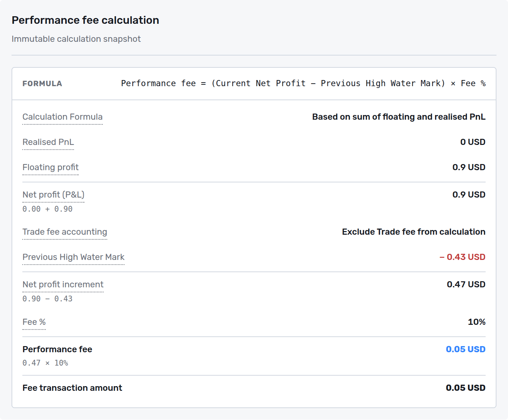Click the Realised PnL label

pos(48,142)
